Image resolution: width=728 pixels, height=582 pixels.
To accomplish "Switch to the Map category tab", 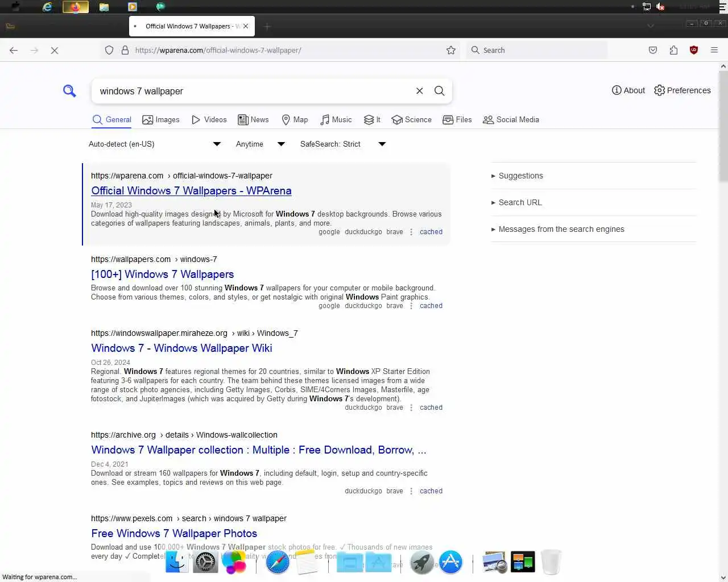I will pos(295,119).
